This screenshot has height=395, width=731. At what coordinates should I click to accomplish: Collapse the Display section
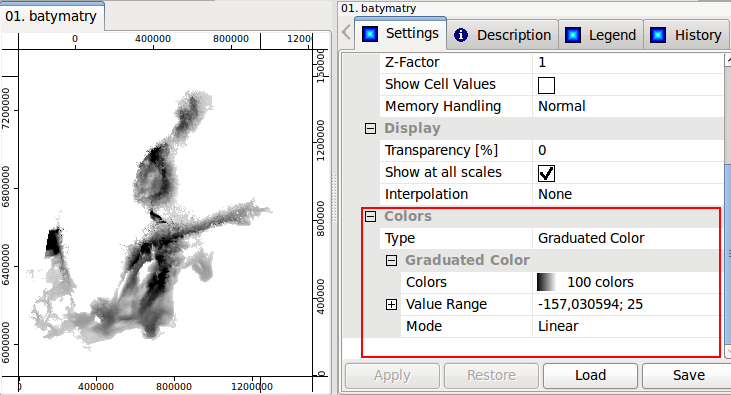[370, 128]
